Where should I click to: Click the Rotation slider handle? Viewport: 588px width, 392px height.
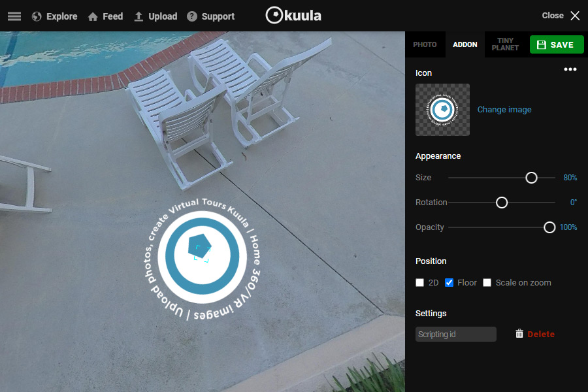click(x=501, y=203)
